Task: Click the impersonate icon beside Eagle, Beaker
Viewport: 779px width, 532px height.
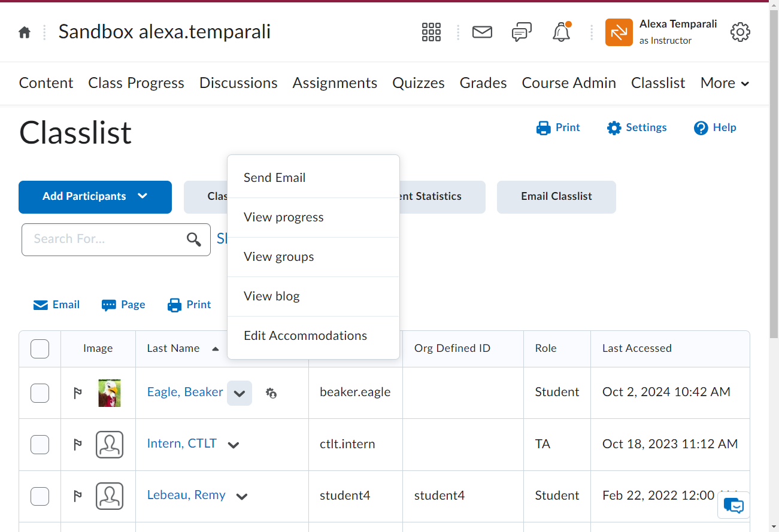Action: click(x=271, y=393)
